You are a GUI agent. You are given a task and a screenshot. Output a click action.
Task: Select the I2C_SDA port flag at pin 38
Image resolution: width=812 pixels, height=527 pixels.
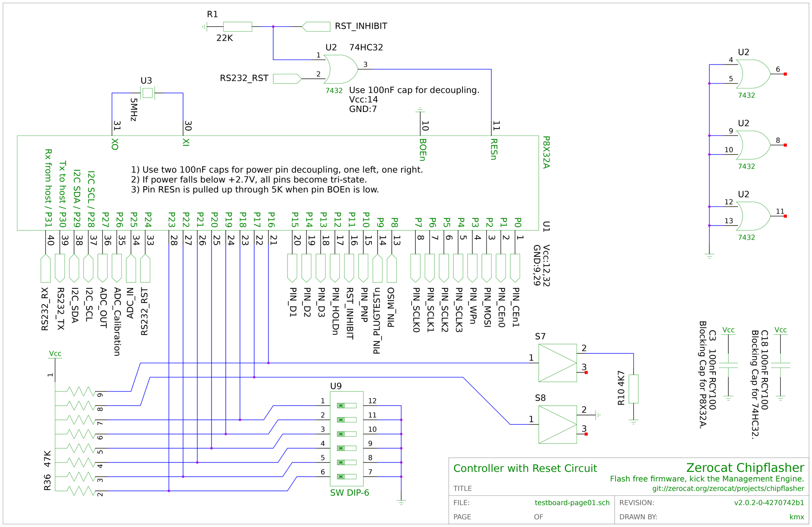coord(74,268)
